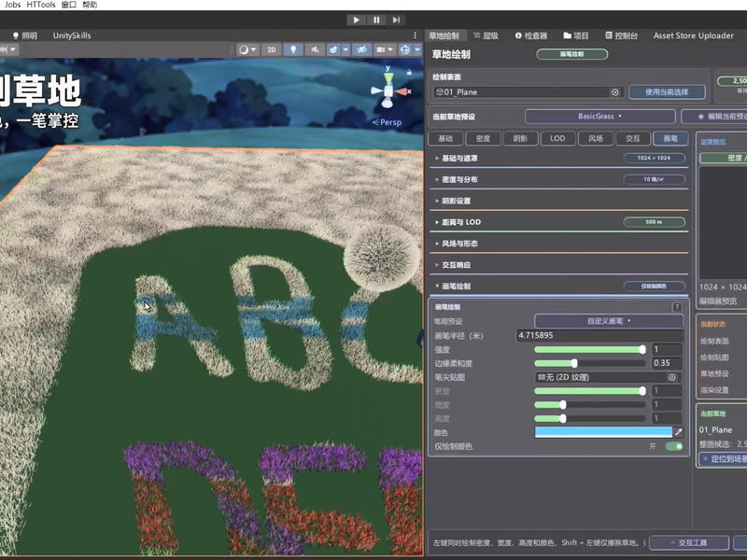747x560 pixels.
Task: Open effects options dropdown arrow
Action: point(345,49)
